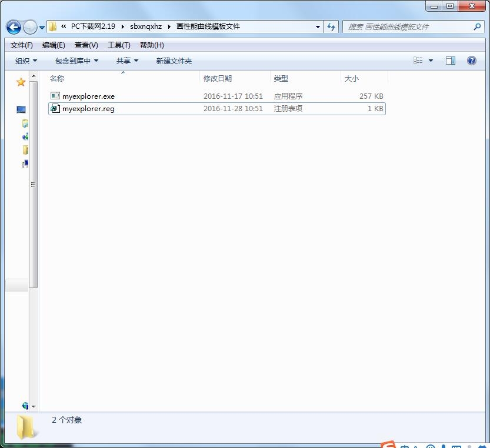Viewport: 490px width, 448px height.
Task: Click 应用程序 type cell
Action: [288, 96]
